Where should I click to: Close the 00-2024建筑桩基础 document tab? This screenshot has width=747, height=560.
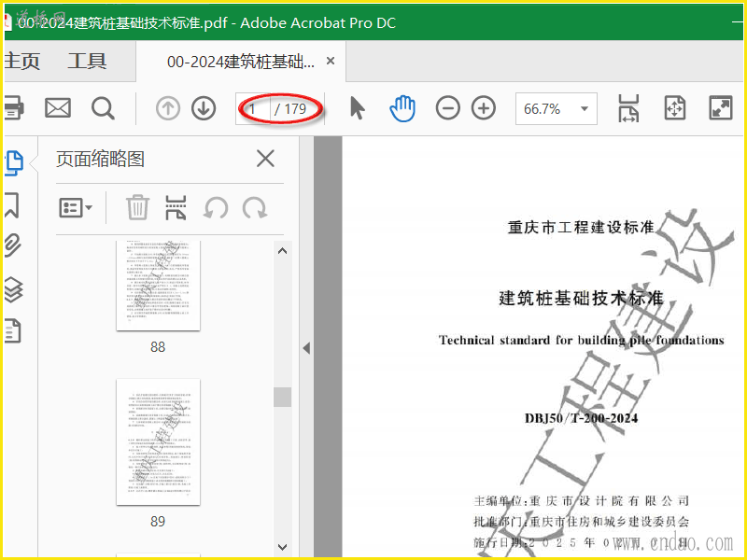click(331, 61)
